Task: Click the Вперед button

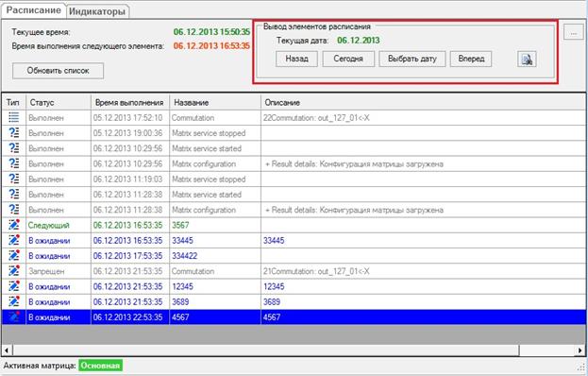Action: 471,59
